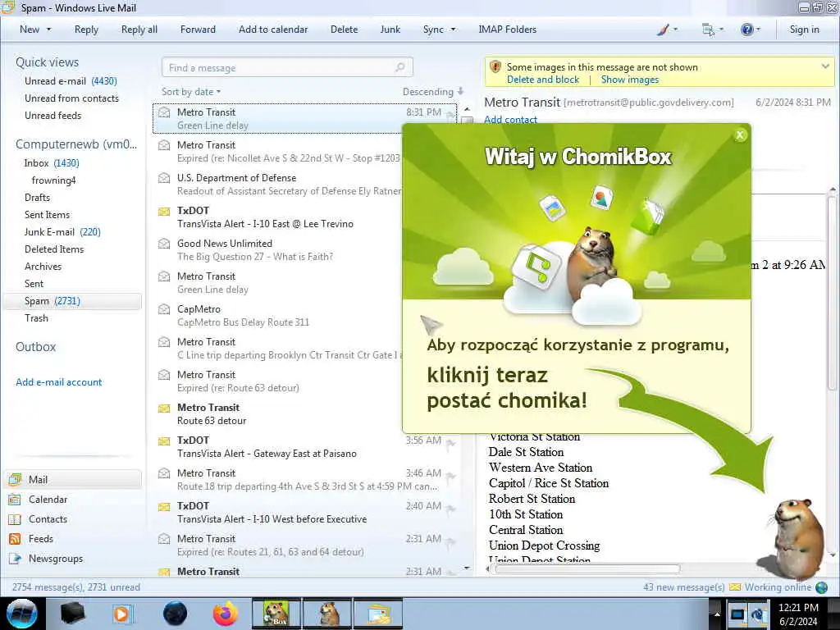The image size is (840, 630).
Task: Click Delete in the toolbar
Action: pyautogui.click(x=344, y=30)
